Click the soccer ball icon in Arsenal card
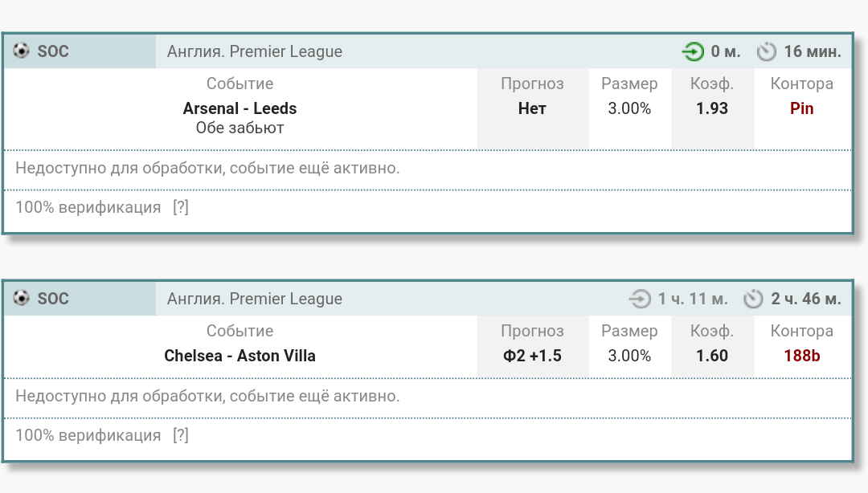868x493 pixels. [22, 51]
